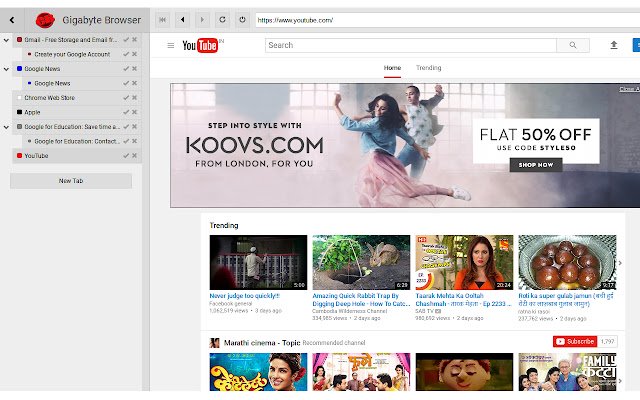This screenshot has height=400, width=640.
Task: Open Google for Education: Save time tab
Action: point(72,127)
